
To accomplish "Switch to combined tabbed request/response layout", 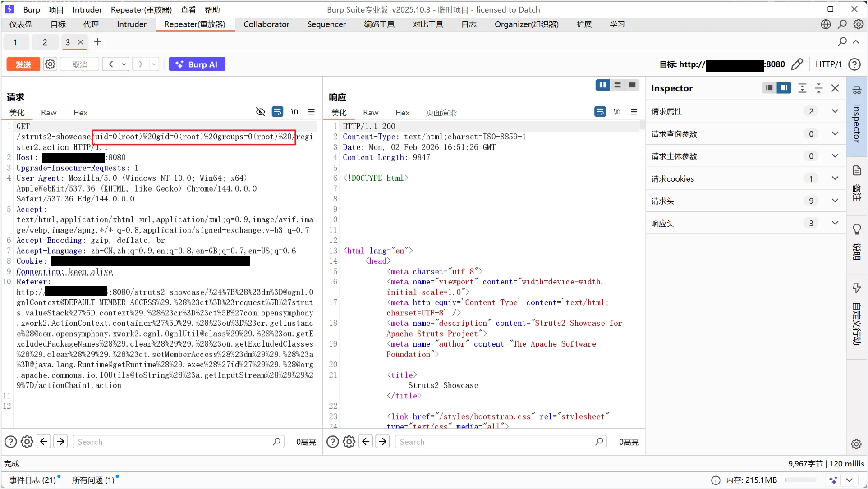I will coord(633,85).
